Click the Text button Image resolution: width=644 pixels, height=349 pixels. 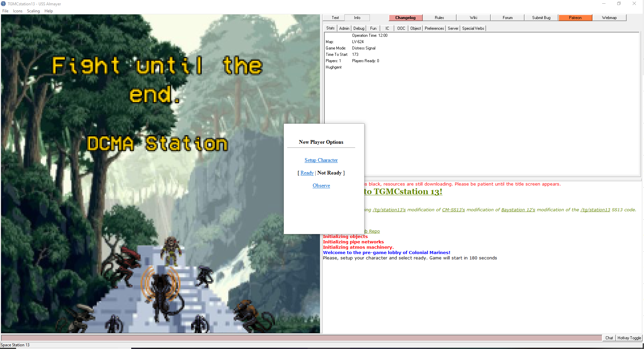click(x=335, y=18)
